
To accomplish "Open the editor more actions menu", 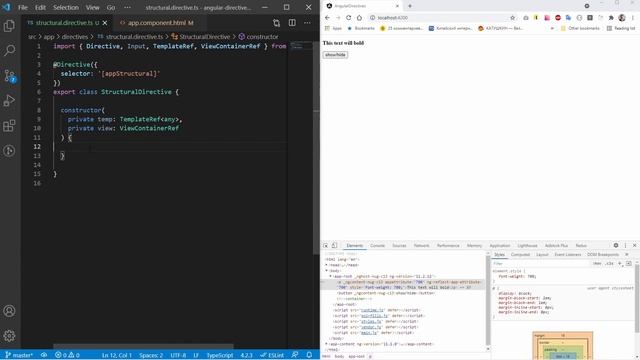I will (x=307, y=23).
